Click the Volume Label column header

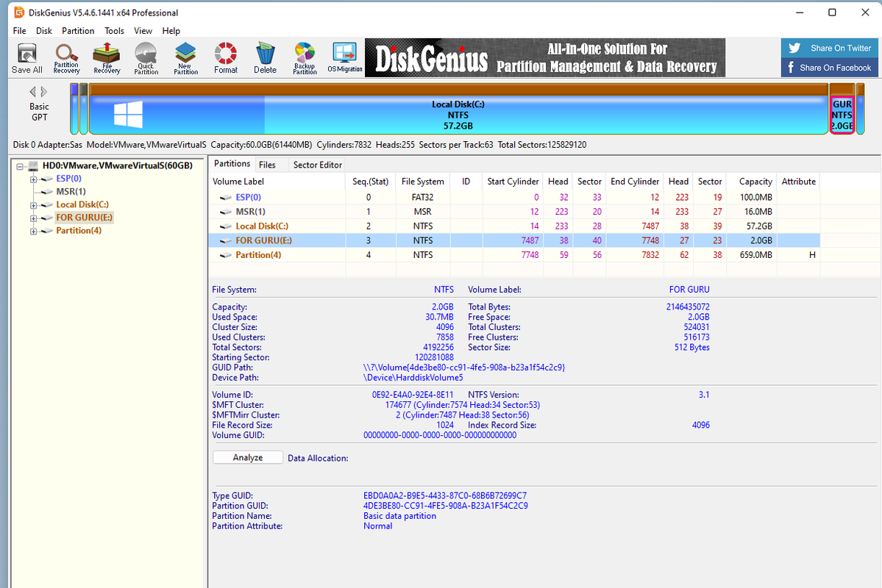point(277,182)
